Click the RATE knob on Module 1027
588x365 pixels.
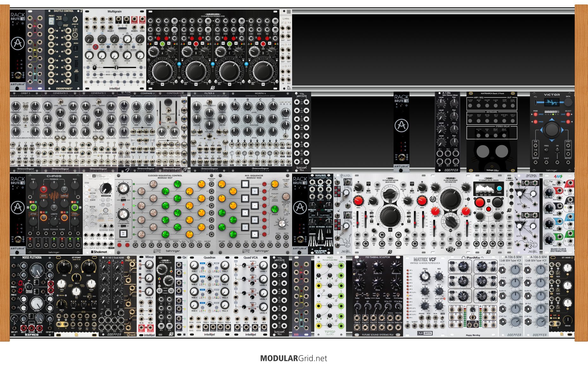pos(123,189)
